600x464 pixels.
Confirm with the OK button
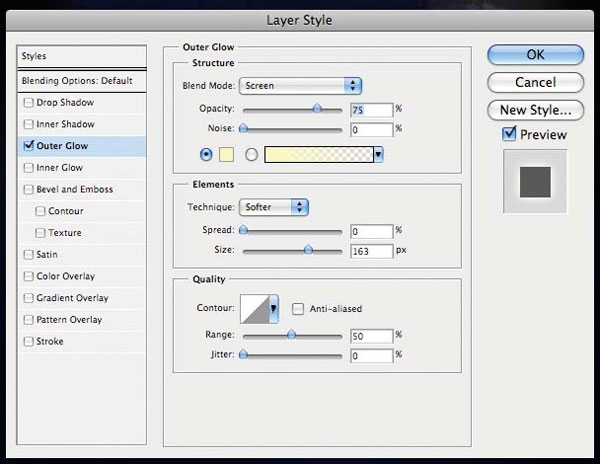point(535,54)
